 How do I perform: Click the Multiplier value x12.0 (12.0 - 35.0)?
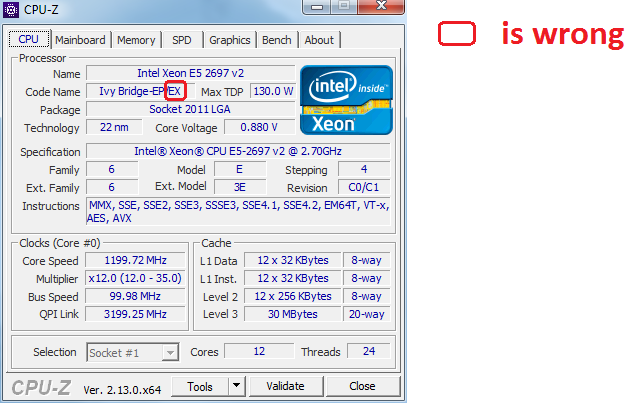(x=135, y=279)
